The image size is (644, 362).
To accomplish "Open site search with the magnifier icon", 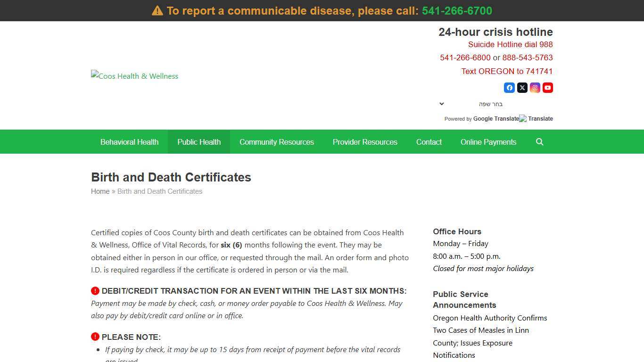I will [x=539, y=141].
